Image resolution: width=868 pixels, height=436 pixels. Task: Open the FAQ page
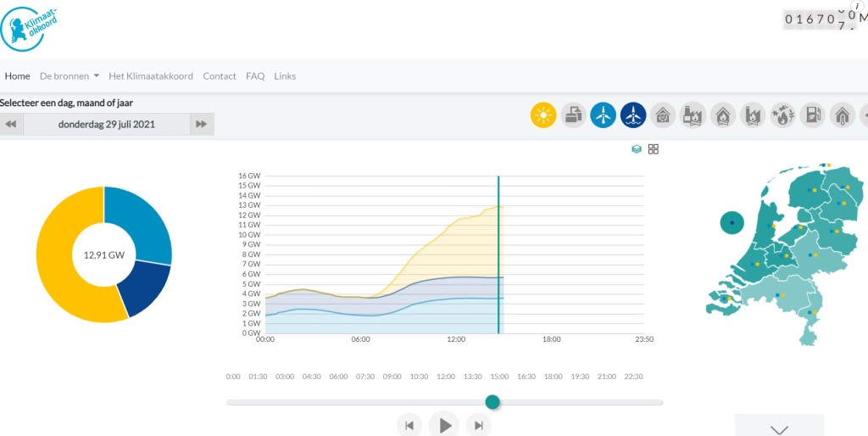[255, 75]
